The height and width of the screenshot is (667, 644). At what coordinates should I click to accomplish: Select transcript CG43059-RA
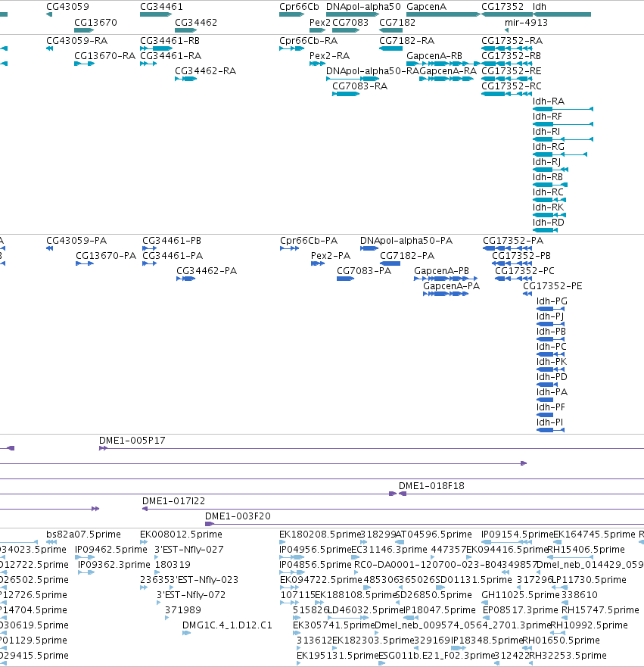[76, 41]
